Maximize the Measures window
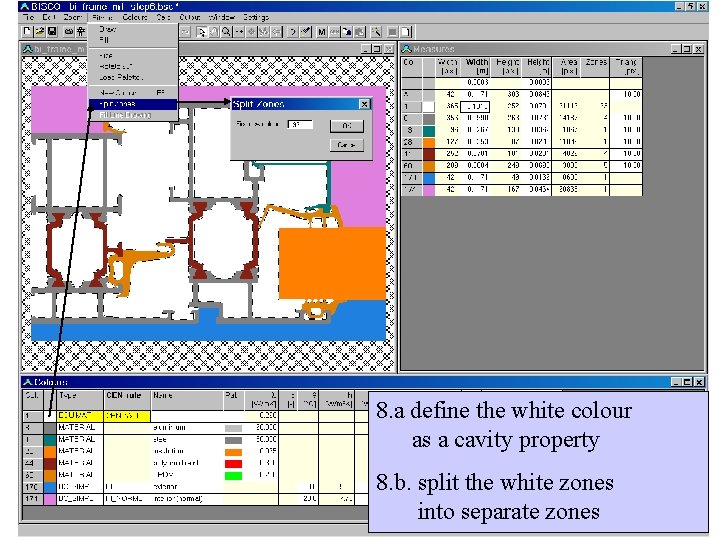Image resolution: width=720 pixels, height=540 pixels. tap(687, 49)
